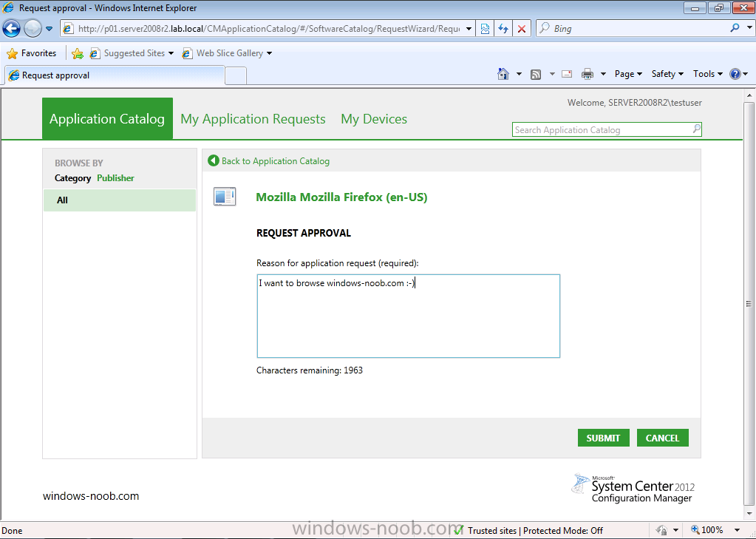Click the 100% zoom level button
Image resolution: width=756 pixels, height=539 pixels.
click(707, 530)
